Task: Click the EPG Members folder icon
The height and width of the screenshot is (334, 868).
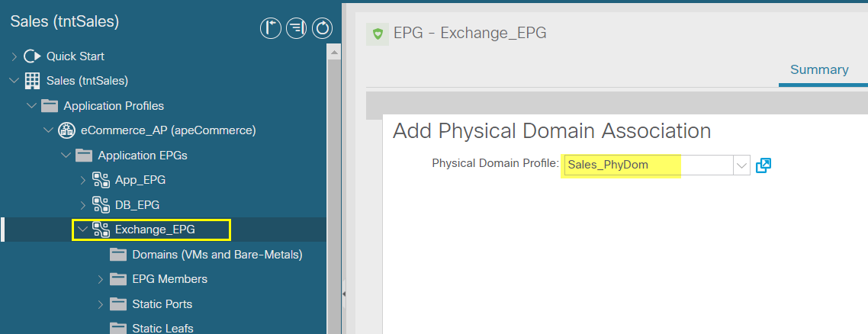Action: click(x=118, y=279)
